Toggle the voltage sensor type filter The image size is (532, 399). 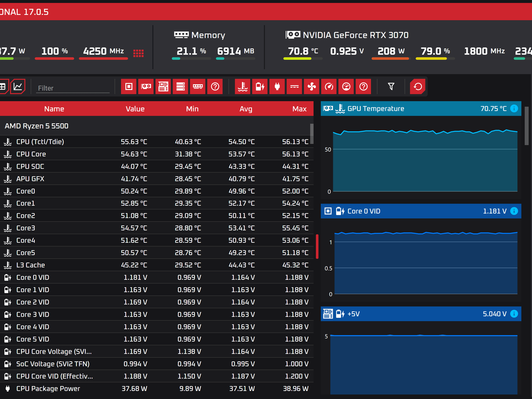pyautogui.click(x=260, y=87)
